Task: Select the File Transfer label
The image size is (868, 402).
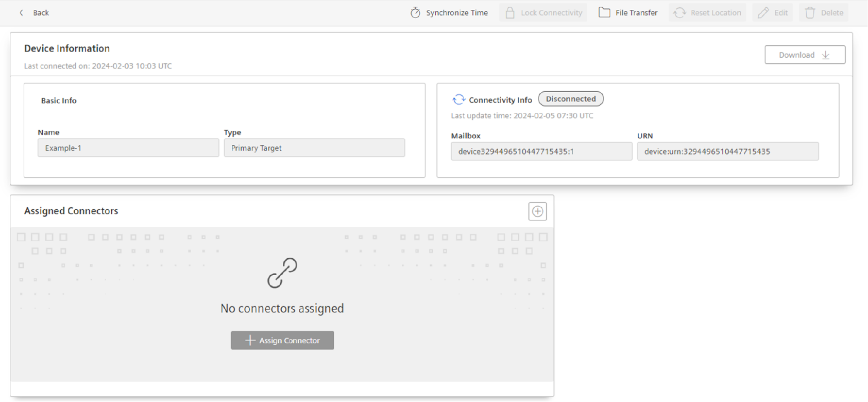Action: point(636,13)
